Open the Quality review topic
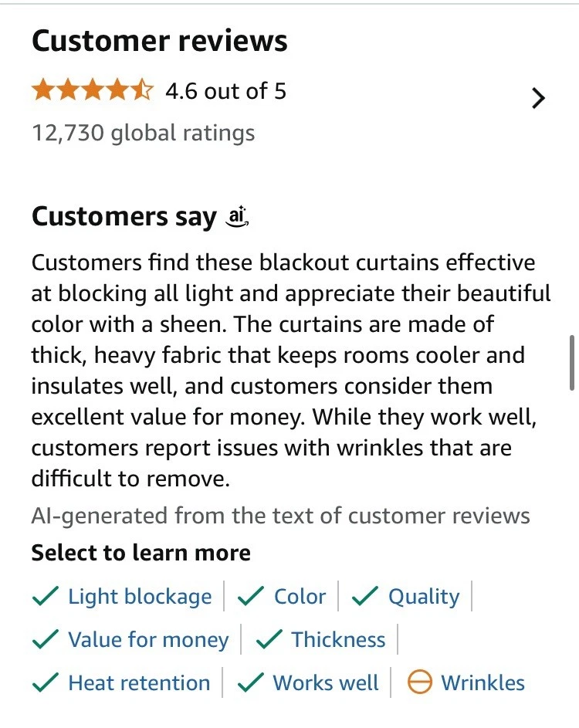579x728 pixels. pos(423,597)
